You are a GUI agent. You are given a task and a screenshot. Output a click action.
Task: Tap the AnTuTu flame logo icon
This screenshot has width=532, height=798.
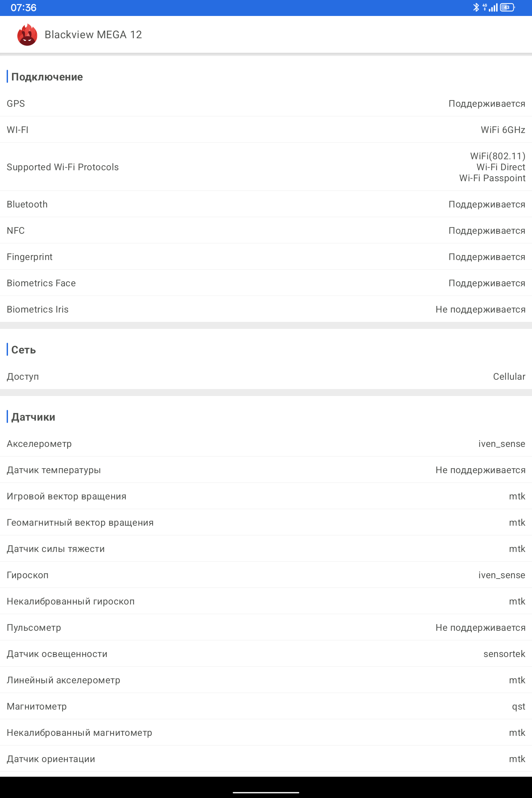click(27, 35)
